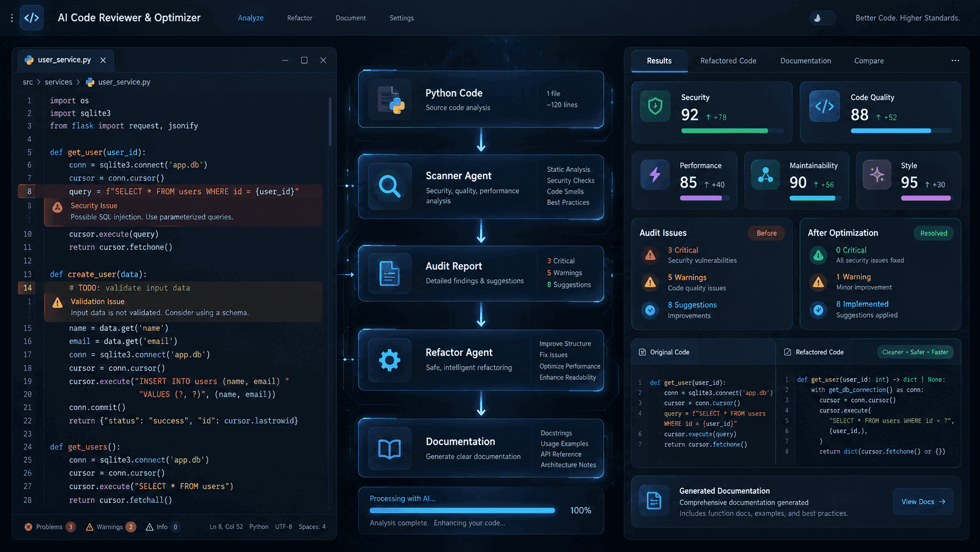Image resolution: width=980 pixels, height=552 pixels.
Task: Toggle the dark mode moon switch
Action: pos(822,18)
